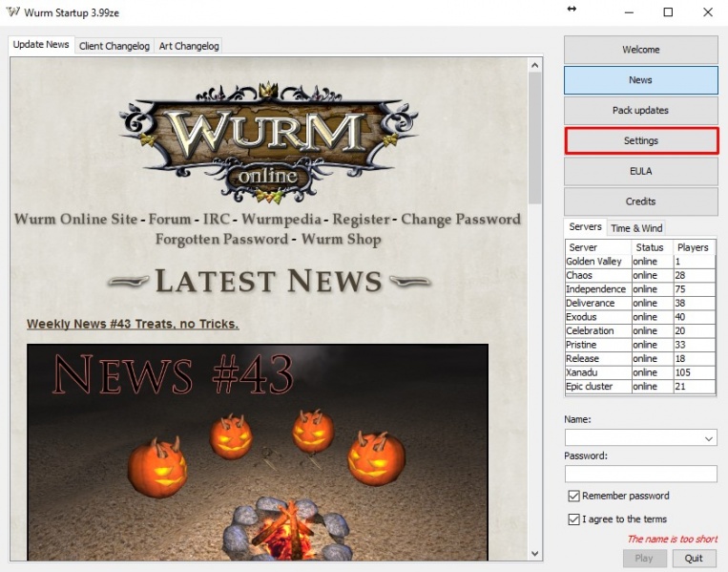Click the Wurm icon in the title bar
Image resolution: width=728 pixels, height=572 pixels.
pos(12,12)
